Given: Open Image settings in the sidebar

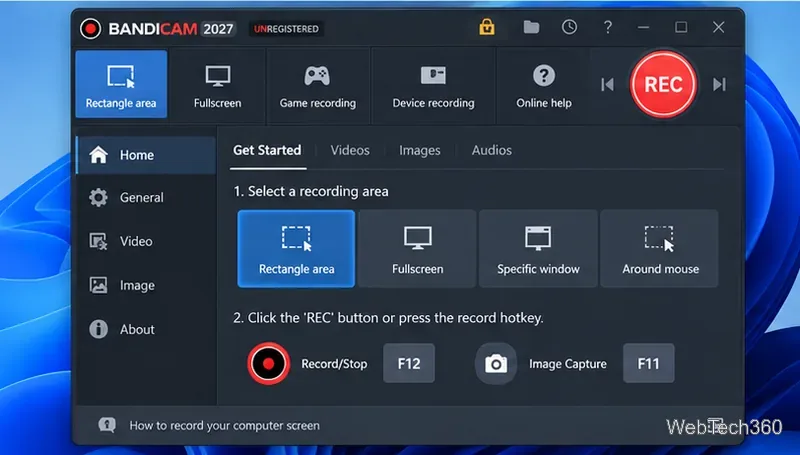Looking at the screenshot, I should pyautogui.click(x=146, y=285).
